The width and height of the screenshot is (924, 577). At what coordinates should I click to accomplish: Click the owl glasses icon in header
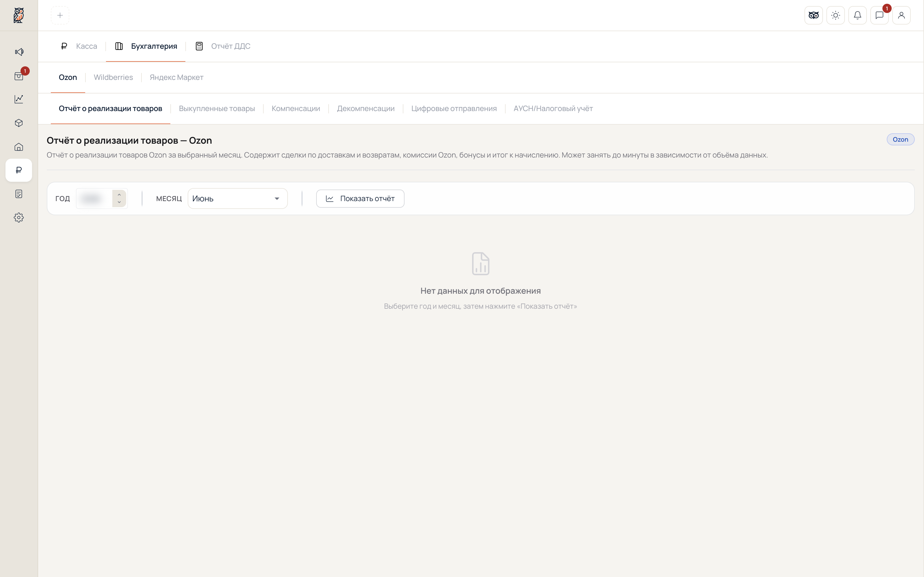(813, 15)
